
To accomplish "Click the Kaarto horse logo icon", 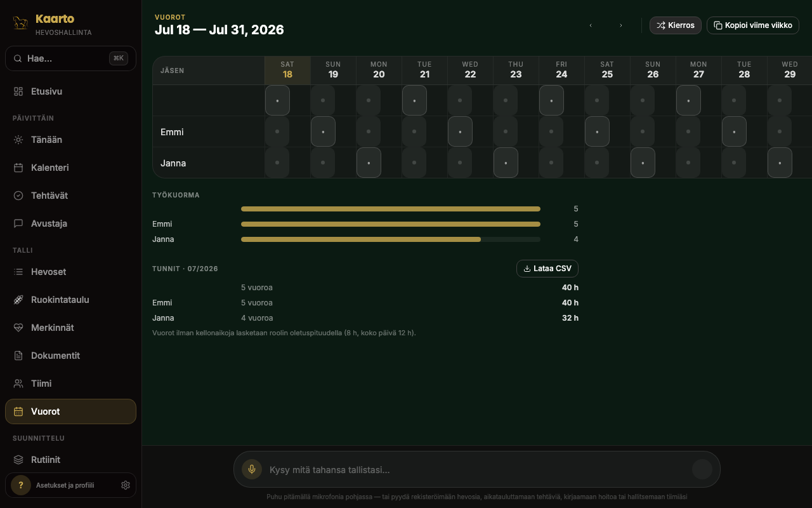I will coord(20,23).
